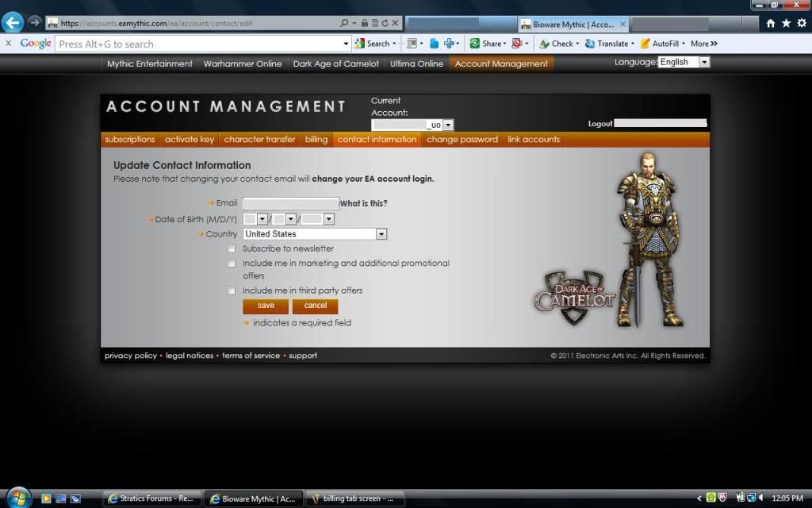Click the Google logo on toolbar
This screenshot has width=812, height=508.
pyautogui.click(x=36, y=44)
